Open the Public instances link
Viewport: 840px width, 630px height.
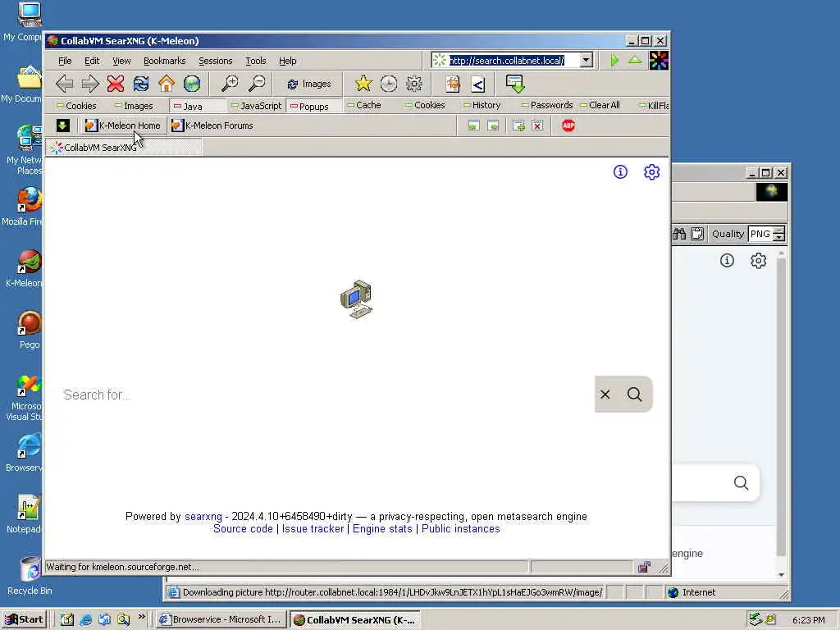point(461,529)
